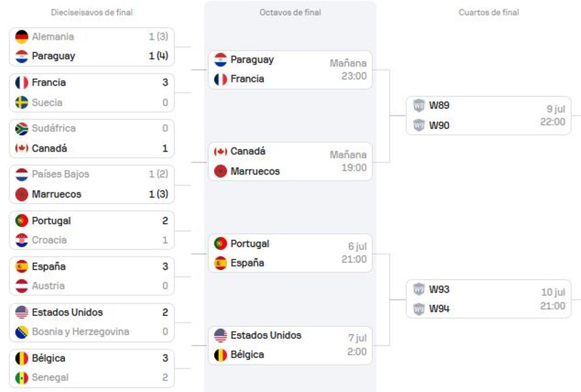Viewport: 581px width, 392px height.
Task: Click the W89 placeholder shield icon
Action: (419, 106)
